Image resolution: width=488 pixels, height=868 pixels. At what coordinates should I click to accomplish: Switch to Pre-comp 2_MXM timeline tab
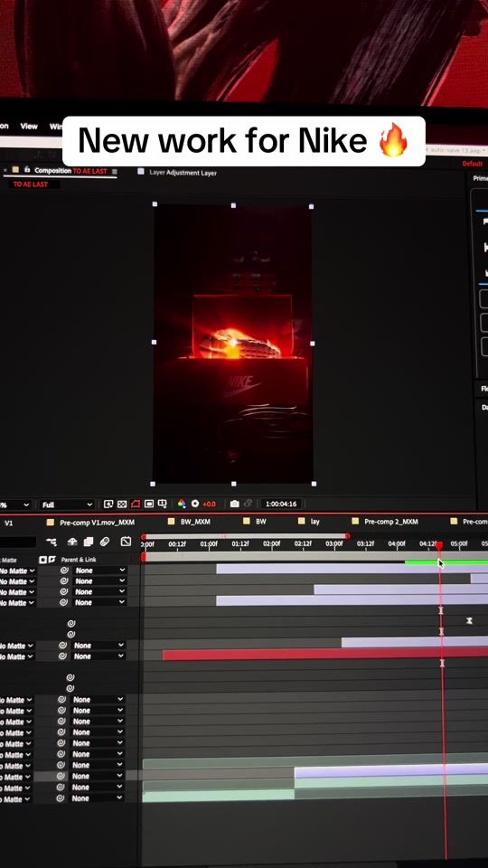click(x=391, y=522)
